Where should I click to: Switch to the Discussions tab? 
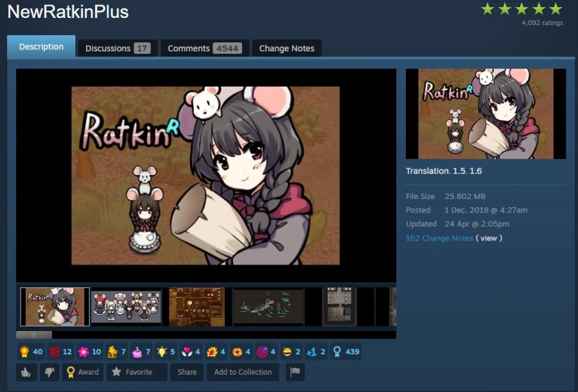118,48
